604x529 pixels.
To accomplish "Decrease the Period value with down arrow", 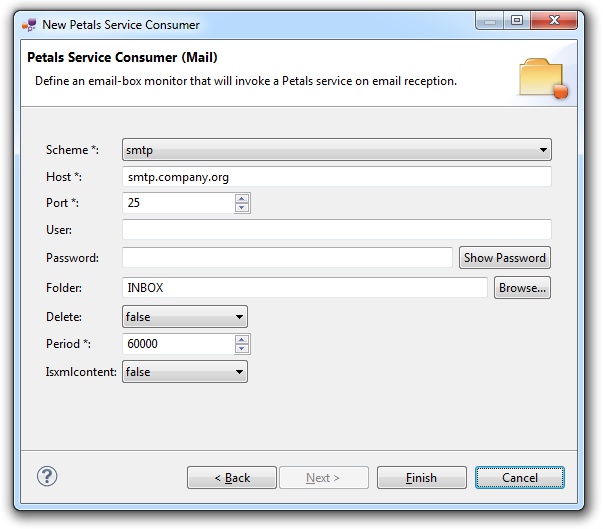I will pyautogui.click(x=242, y=349).
